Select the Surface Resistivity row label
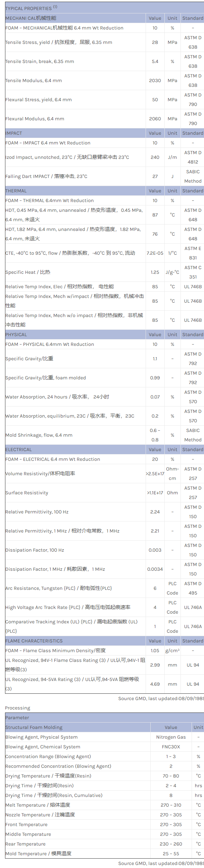Viewport: 204px width, 868px height. (x=27, y=493)
